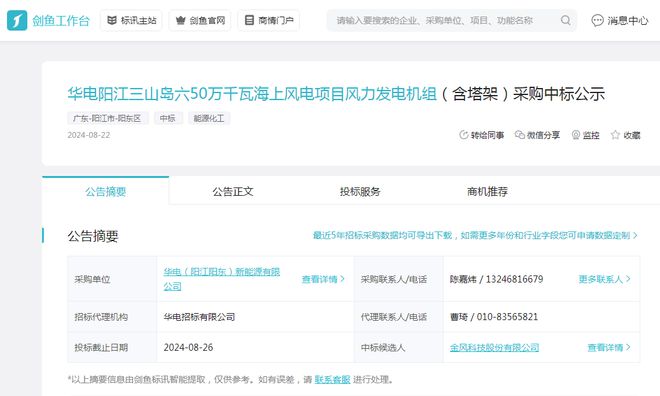
Task: Switch to the 投标服务 tab
Action: 360,191
